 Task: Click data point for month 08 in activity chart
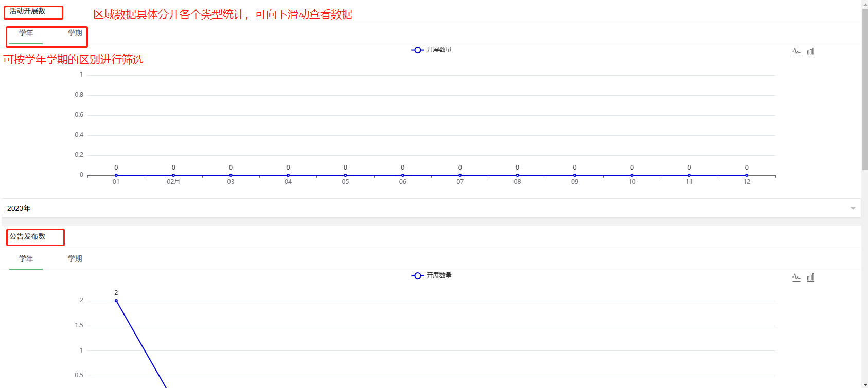pos(518,175)
